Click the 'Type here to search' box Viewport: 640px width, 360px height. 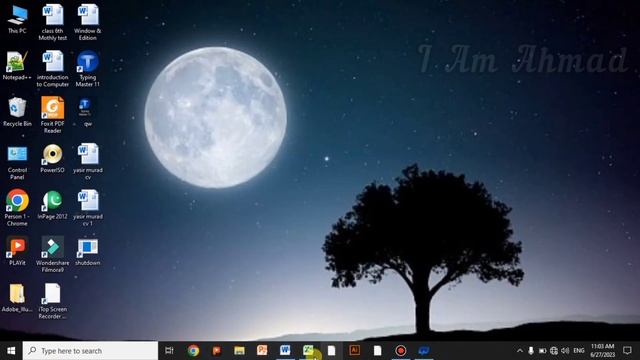point(90,351)
